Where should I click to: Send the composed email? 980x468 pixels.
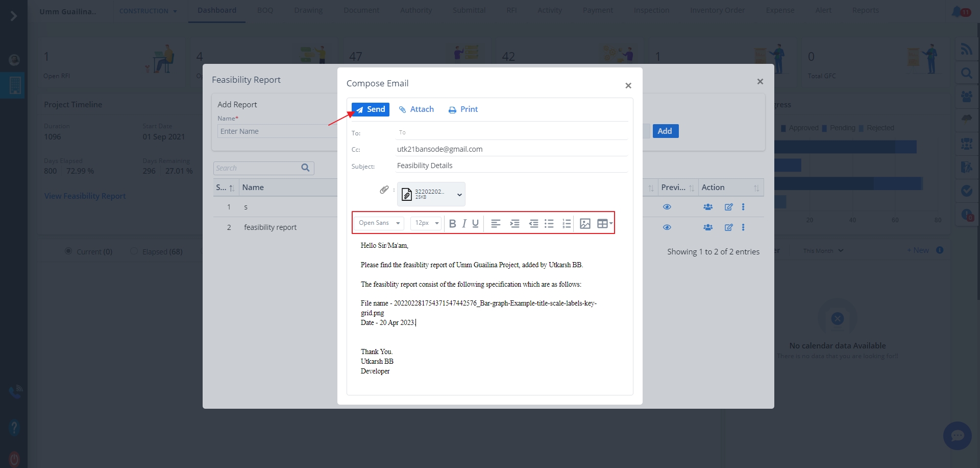click(371, 109)
